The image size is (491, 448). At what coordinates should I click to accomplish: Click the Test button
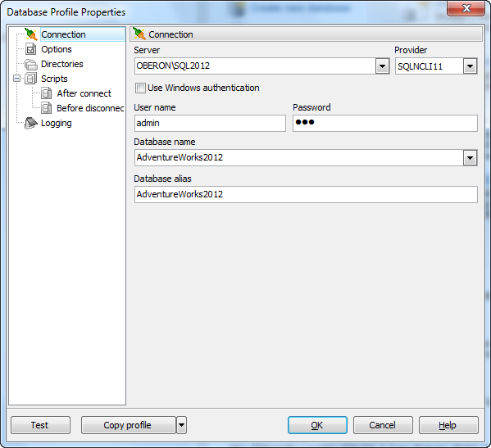pyautogui.click(x=40, y=425)
